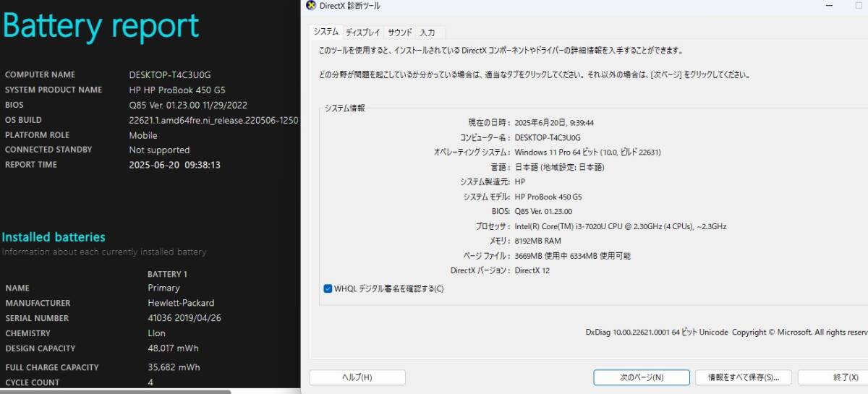Click DirectX バージョン value DirectX 12
Viewport: 868px width, 394px height.
point(532,270)
